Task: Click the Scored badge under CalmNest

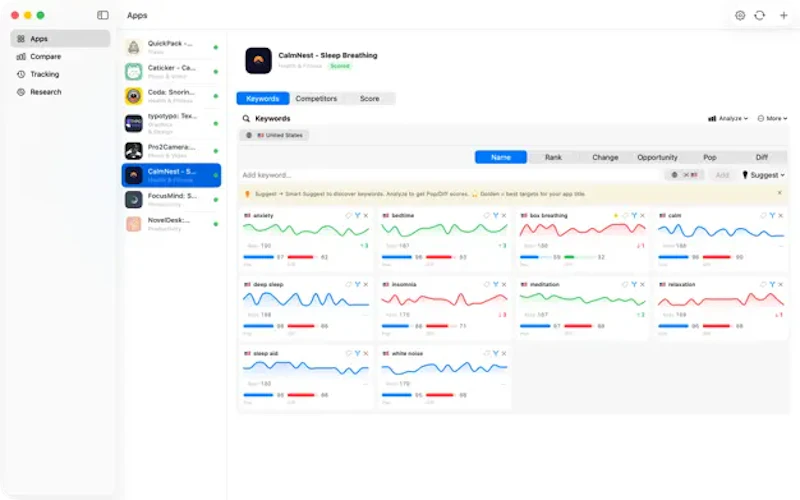Action: (340, 66)
